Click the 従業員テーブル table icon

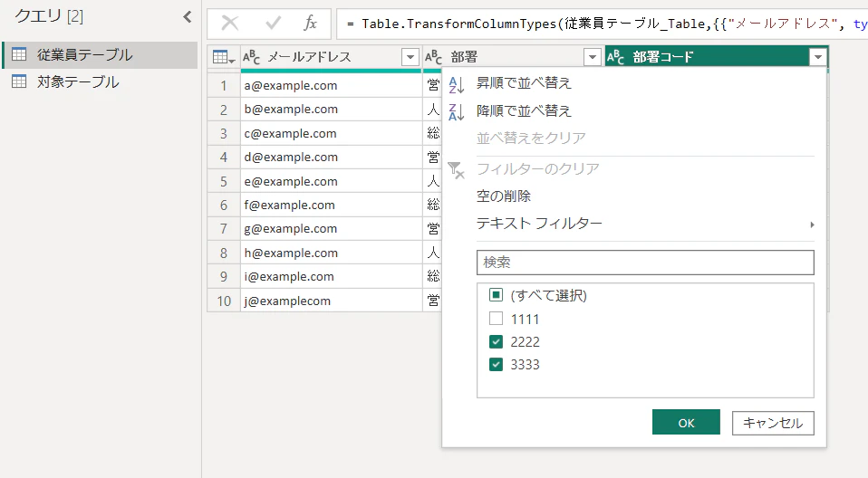click(x=19, y=54)
